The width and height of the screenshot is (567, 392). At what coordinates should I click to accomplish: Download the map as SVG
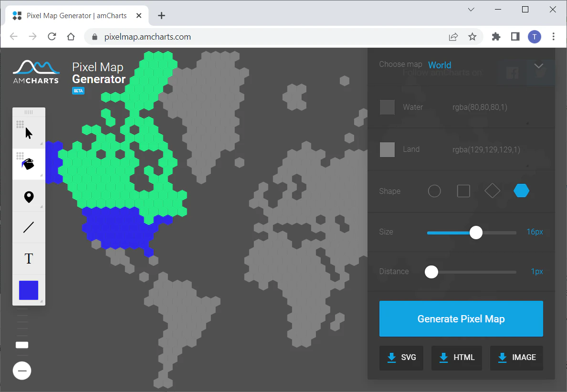pyautogui.click(x=401, y=358)
